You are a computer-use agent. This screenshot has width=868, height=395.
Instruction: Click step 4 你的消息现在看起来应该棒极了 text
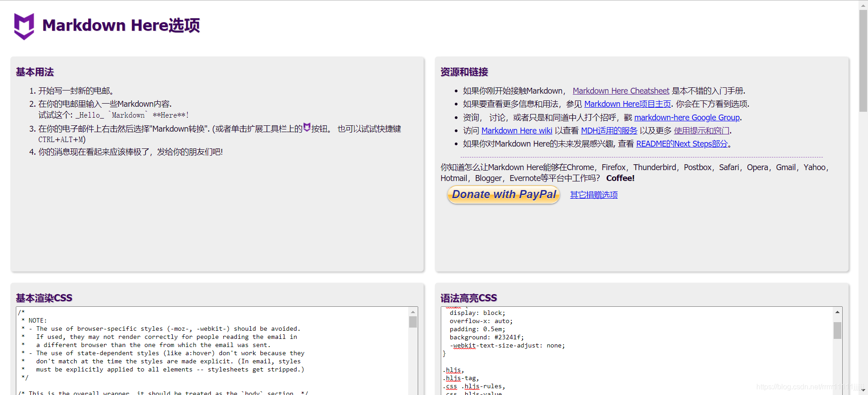[131, 152]
